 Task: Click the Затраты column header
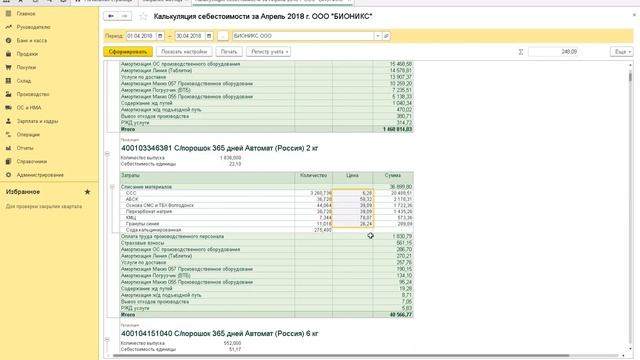(x=207, y=177)
